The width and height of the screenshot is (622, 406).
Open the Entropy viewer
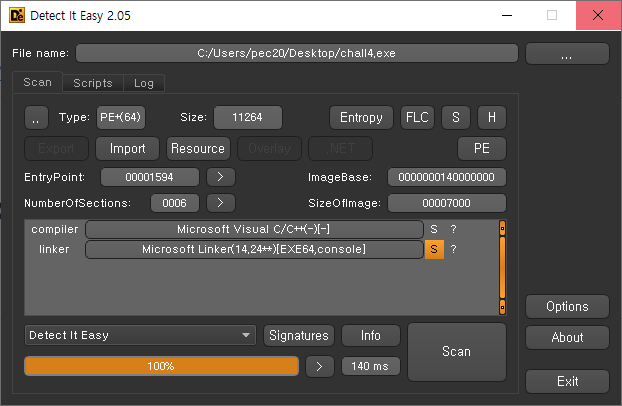click(x=361, y=117)
